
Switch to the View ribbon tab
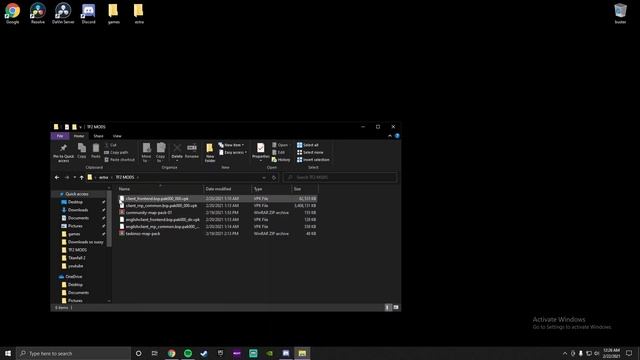[x=117, y=136]
